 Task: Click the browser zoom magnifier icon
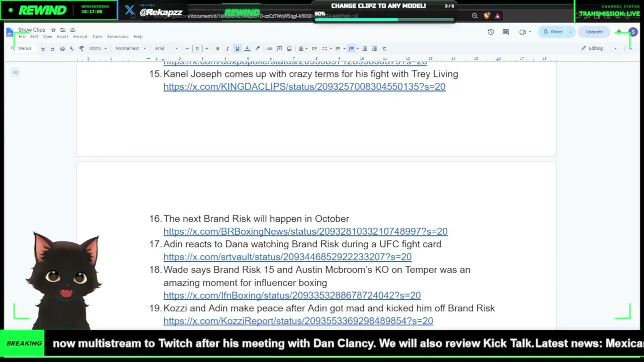[474, 16]
